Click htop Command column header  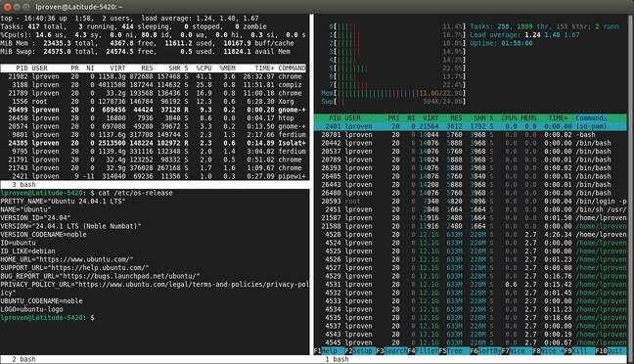click(591, 118)
